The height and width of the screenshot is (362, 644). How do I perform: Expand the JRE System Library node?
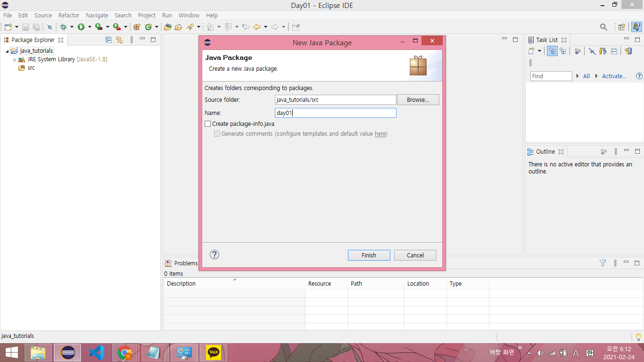coord(15,60)
